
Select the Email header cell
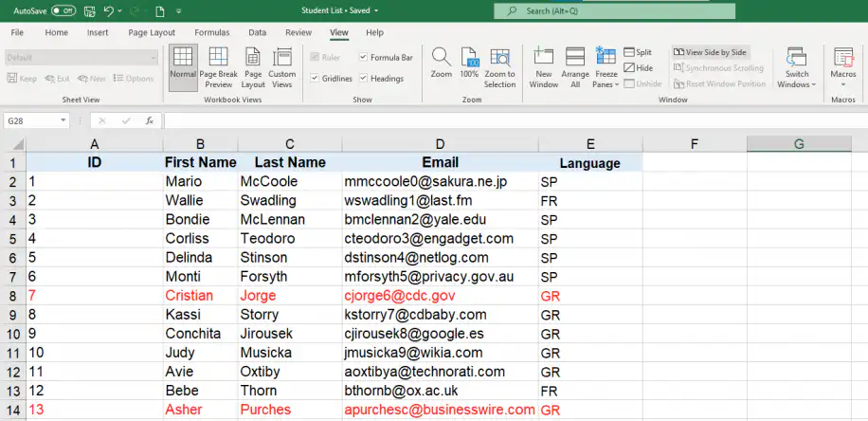click(x=440, y=162)
